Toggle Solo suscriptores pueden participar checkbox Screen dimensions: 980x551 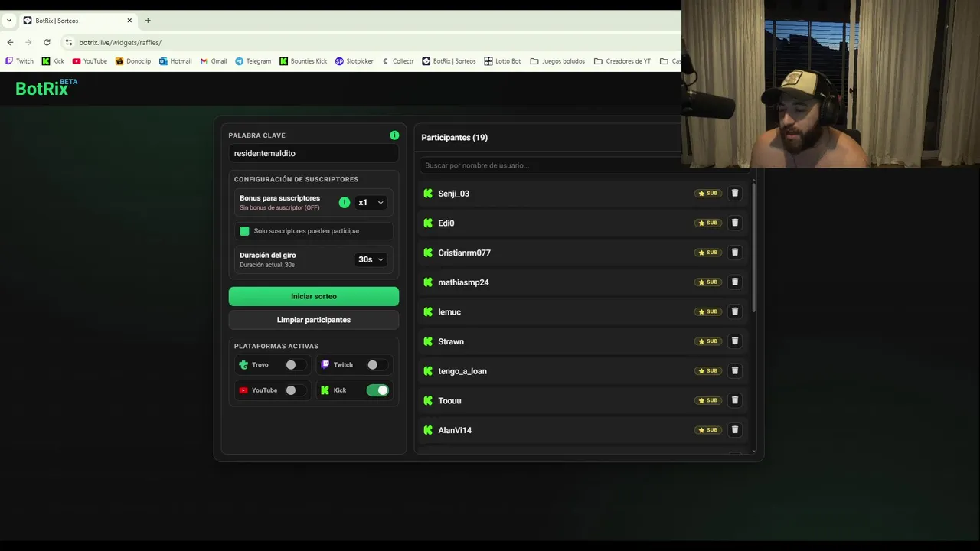tap(244, 231)
